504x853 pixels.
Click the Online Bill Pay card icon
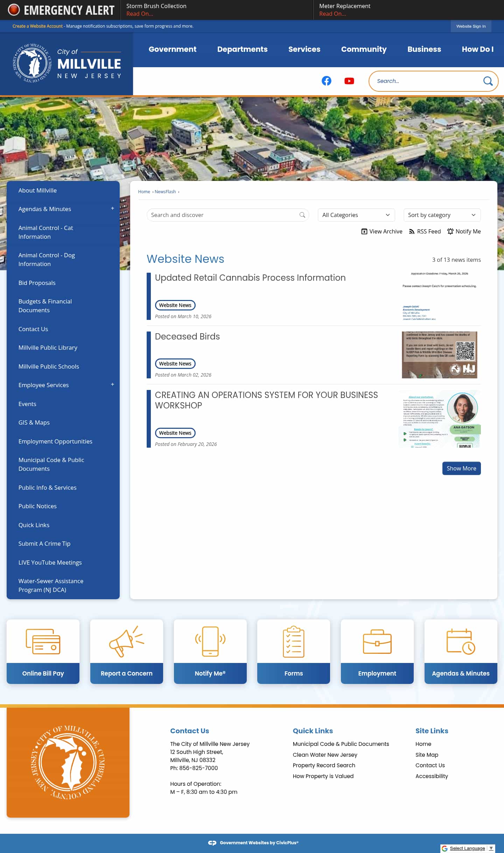pyautogui.click(x=43, y=641)
